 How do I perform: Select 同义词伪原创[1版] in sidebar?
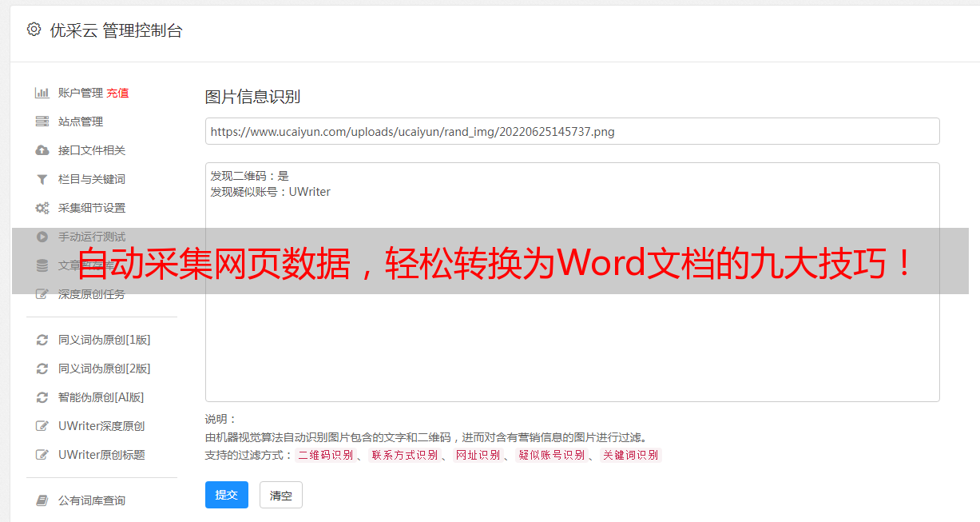[105, 340]
